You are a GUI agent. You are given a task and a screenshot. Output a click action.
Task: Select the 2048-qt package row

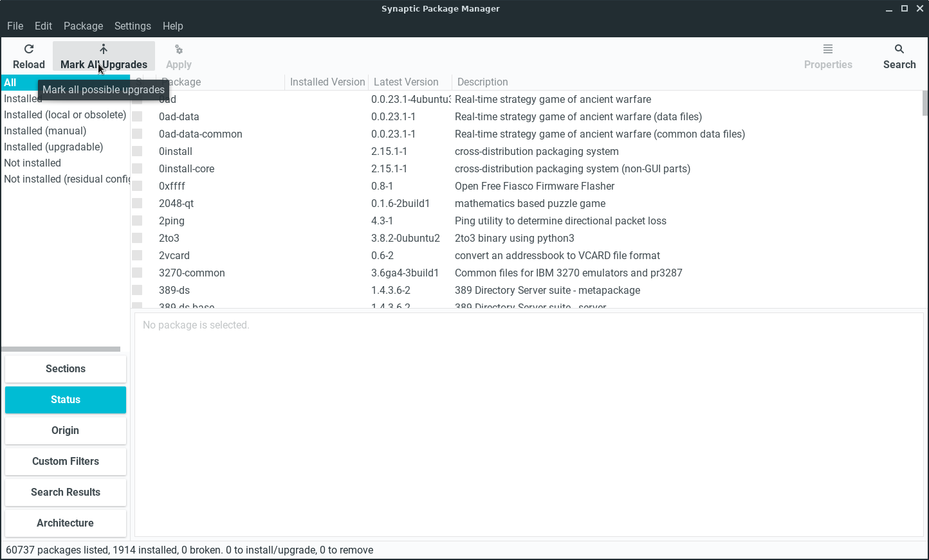pos(527,203)
